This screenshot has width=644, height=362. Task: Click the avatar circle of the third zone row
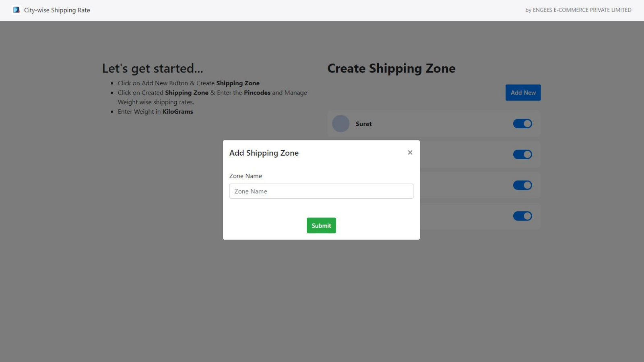tap(341, 185)
